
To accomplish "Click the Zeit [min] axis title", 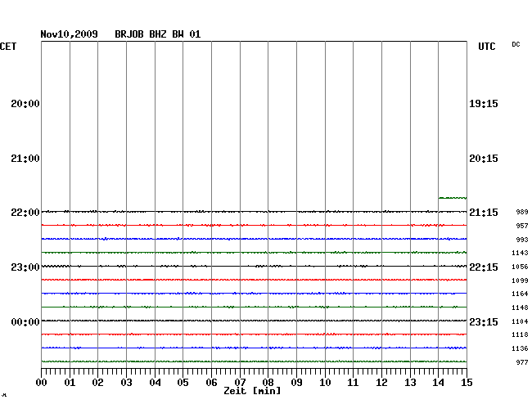I will [x=252, y=391].
